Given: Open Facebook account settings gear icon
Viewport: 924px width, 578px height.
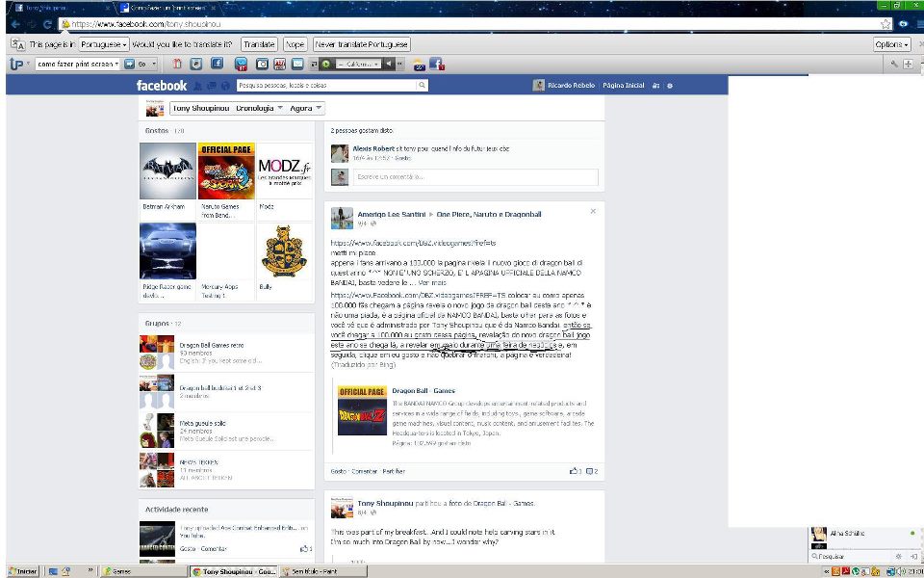Looking at the screenshot, I should coord(670,86).
